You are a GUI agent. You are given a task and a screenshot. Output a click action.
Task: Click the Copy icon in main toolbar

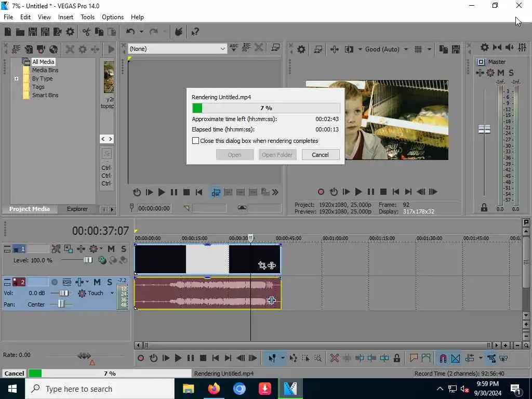point(99,32)
